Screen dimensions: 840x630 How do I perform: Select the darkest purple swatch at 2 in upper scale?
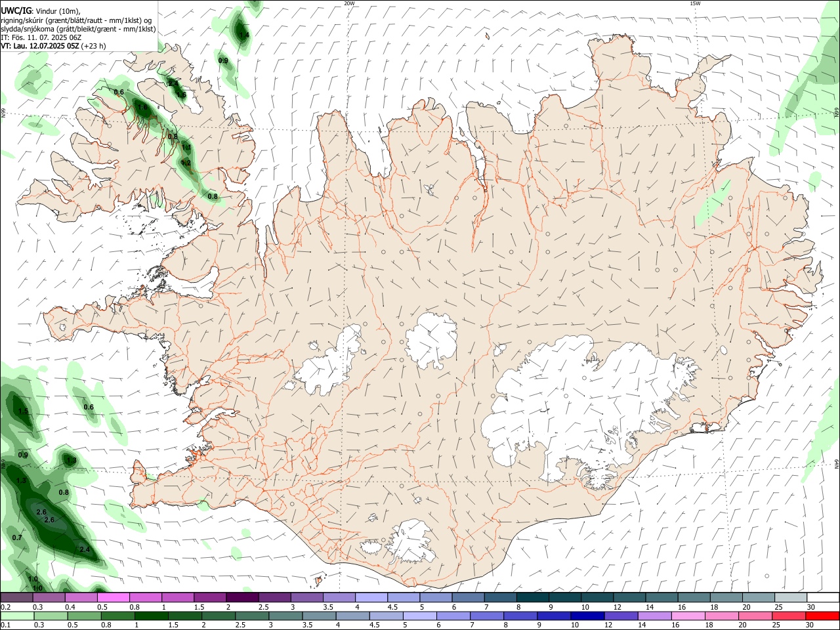tap(241, 597)
